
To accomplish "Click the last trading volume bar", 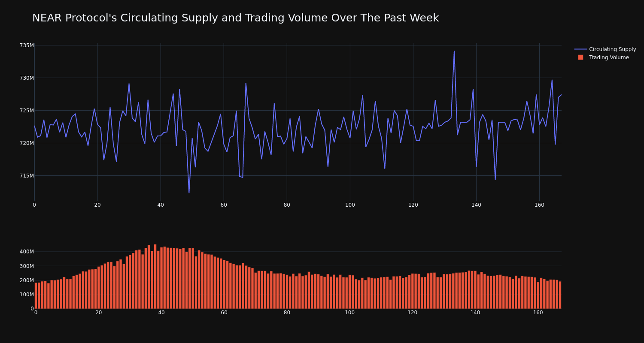I will point(560,295).
